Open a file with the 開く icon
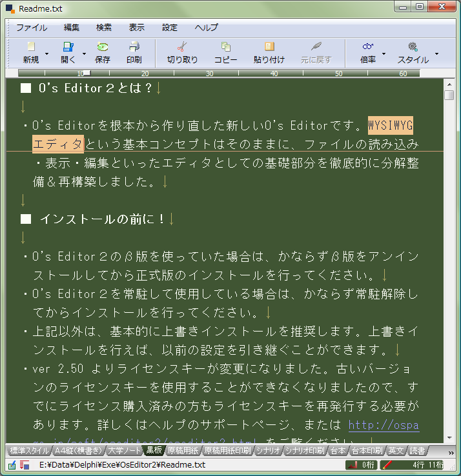The height and width of the screenshot is (476, 461). tap(68, 46)
